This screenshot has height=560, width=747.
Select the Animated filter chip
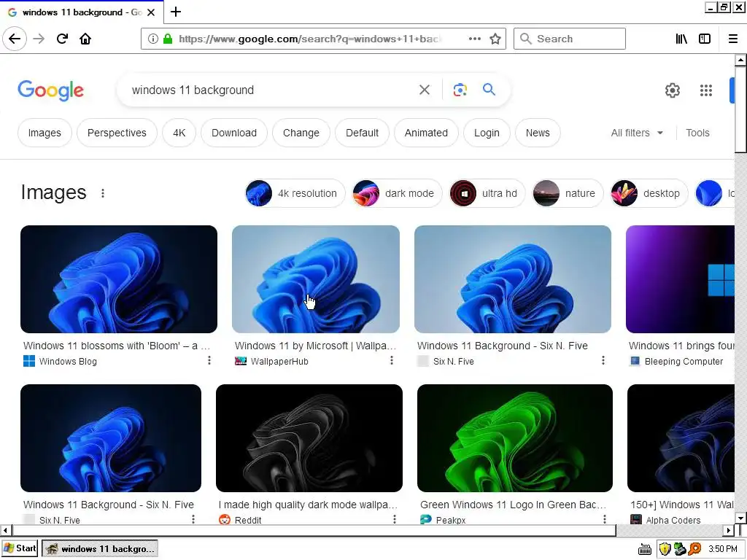[426, 133]
